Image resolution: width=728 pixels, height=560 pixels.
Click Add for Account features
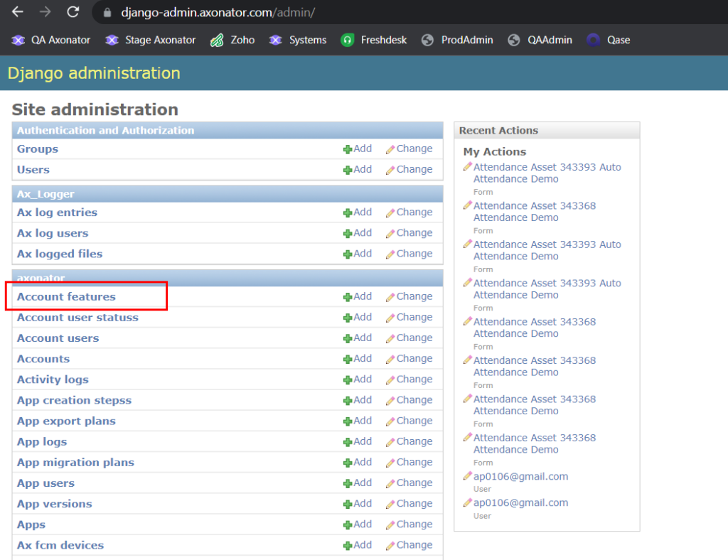coord(358,296)
